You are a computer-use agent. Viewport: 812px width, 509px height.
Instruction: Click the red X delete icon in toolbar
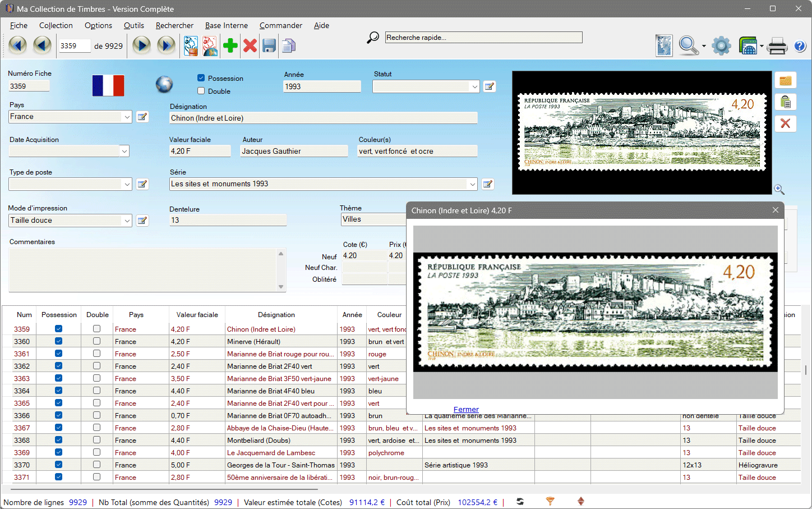point(250,45)
